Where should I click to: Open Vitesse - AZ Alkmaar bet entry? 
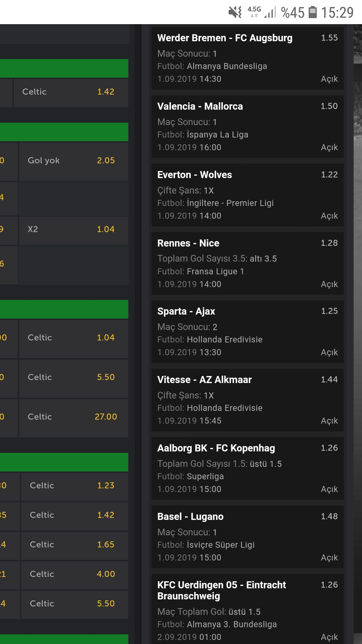point(248,400)
